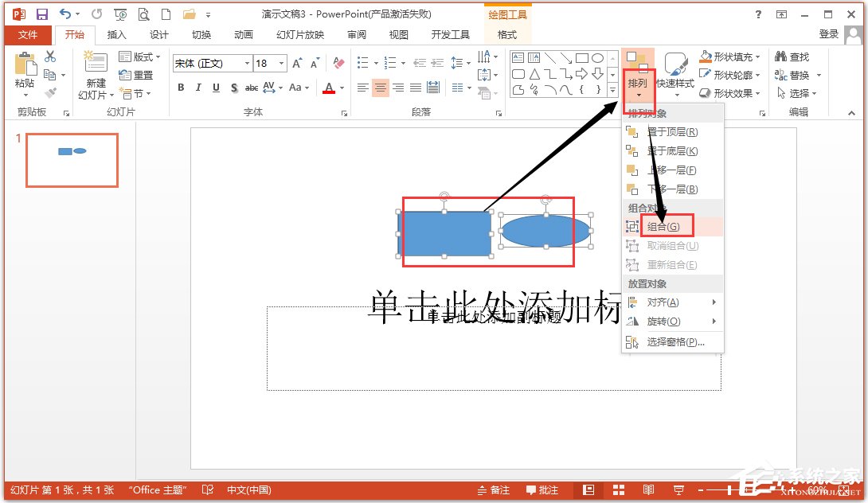This screenshot has height=503, width=868.
Task: Choose Align (对齐) submenu entry
Action: coord(672,302)
